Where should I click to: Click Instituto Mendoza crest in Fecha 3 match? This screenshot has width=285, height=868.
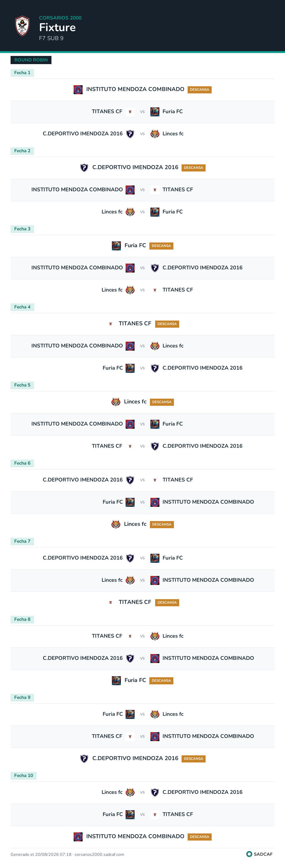[130, 268]
